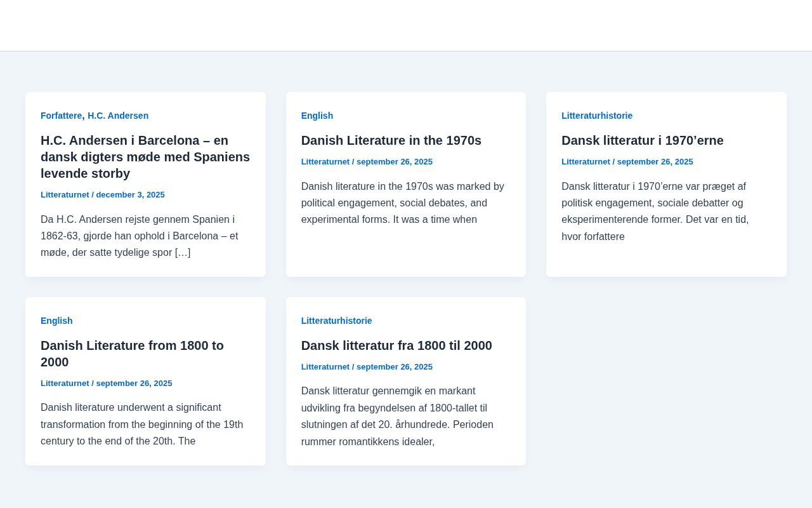Image resolution: width=812 pixels, height=508 pixels.
Task: Click the december 3, 2025 post date
Action: (130, 195)
